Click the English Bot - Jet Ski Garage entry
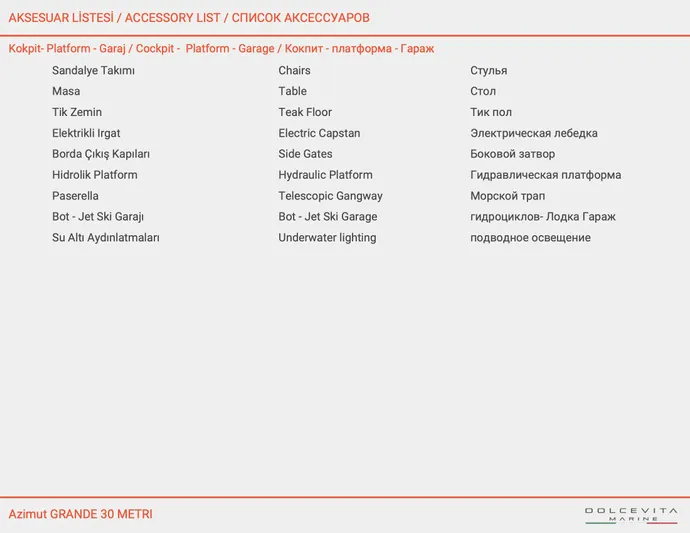The height and width of the screenshot is (533, 690). coord(328,217)
